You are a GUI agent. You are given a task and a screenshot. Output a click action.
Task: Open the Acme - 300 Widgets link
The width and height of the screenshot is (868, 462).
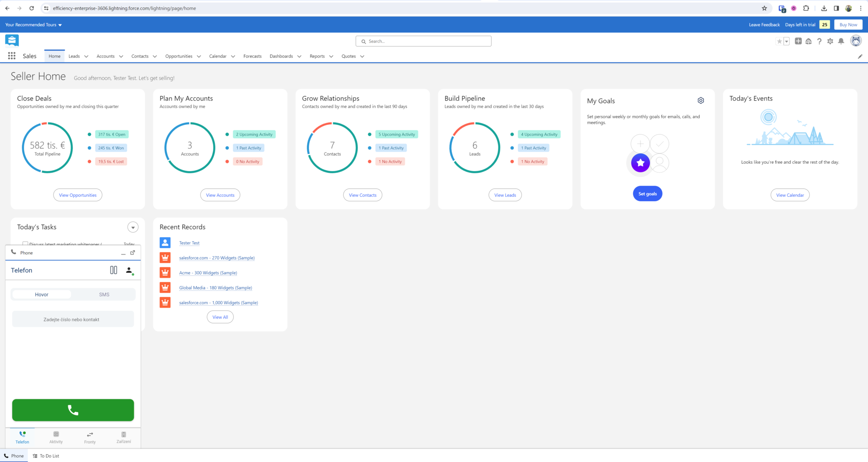[208, 273]
